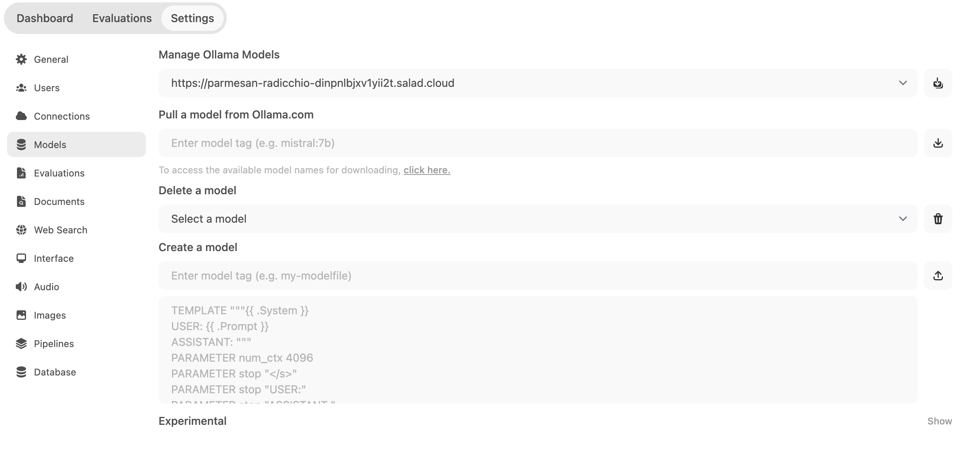Image resolution: width=980 pixels, height=473 pixels.
Task: Open the Pipelines layers icon
Action: click(21, 343)
